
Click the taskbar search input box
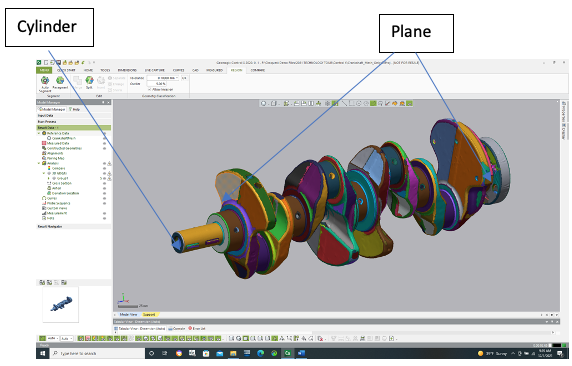coord(97,353)
